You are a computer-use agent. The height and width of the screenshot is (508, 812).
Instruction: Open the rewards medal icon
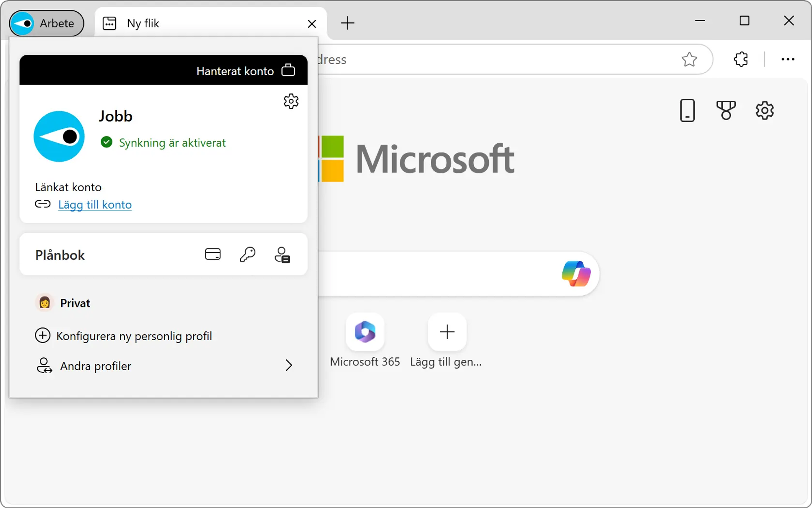click(726, 110)
